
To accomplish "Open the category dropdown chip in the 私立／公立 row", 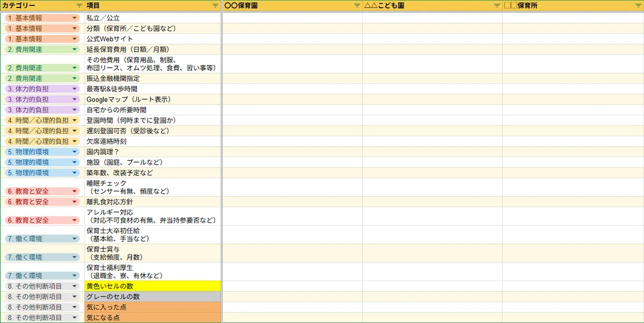I will (x=42, y=18).
